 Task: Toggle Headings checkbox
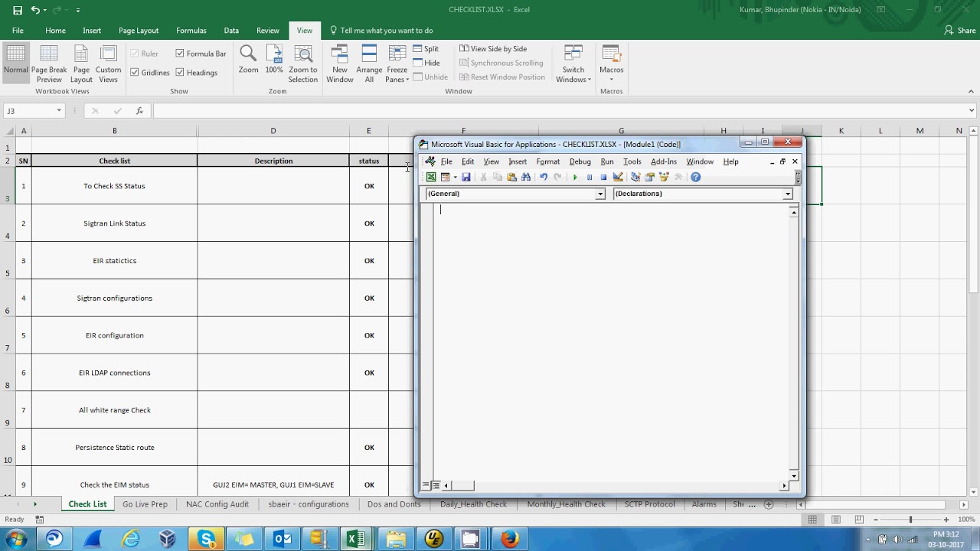(180, 73)
